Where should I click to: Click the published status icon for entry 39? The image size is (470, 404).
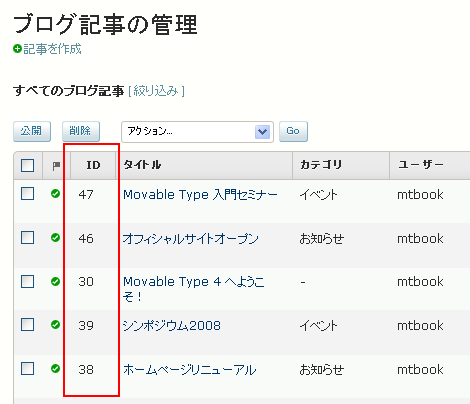pyautogui.click(x=55, y=325)
